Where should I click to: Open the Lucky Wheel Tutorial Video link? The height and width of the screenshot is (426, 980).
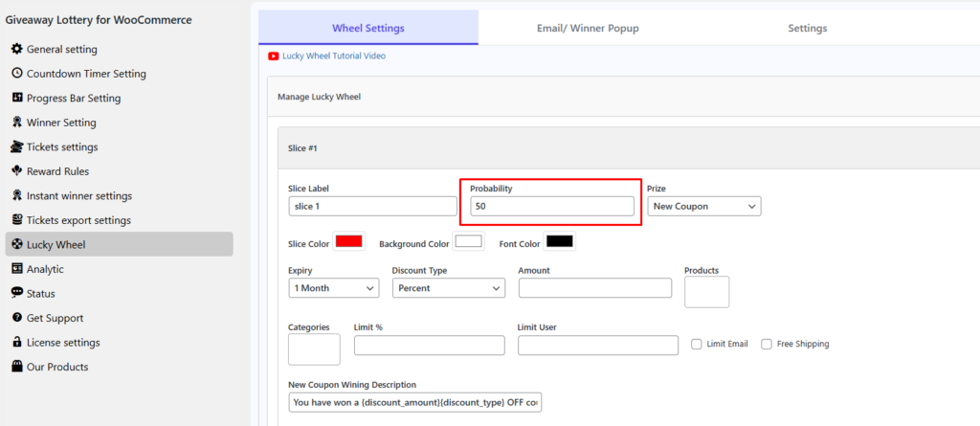(x=333, y=56)
